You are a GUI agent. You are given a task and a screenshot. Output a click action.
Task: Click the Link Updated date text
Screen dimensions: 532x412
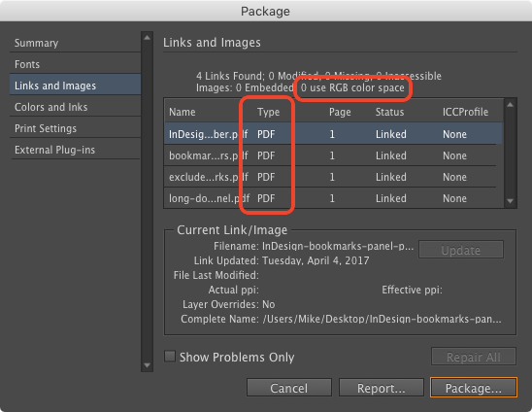316,260
